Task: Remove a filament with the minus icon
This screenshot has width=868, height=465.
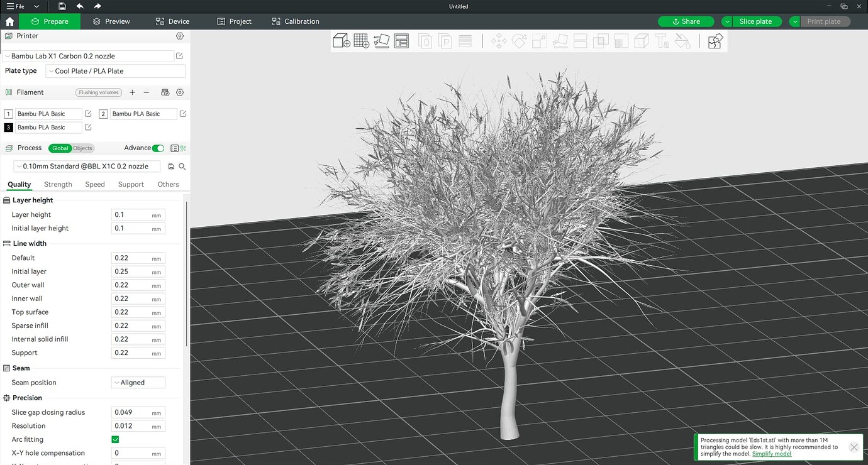Action: [147, 92]
